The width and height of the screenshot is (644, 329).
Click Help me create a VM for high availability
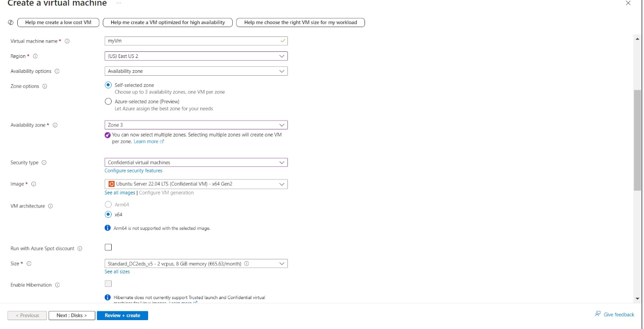coord(168,22)
